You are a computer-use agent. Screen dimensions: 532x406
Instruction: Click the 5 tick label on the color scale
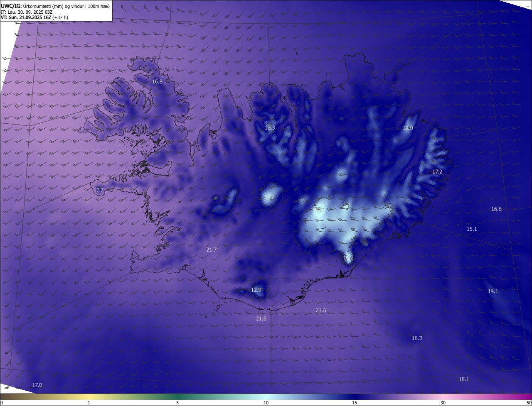click(x=177, y=403)
